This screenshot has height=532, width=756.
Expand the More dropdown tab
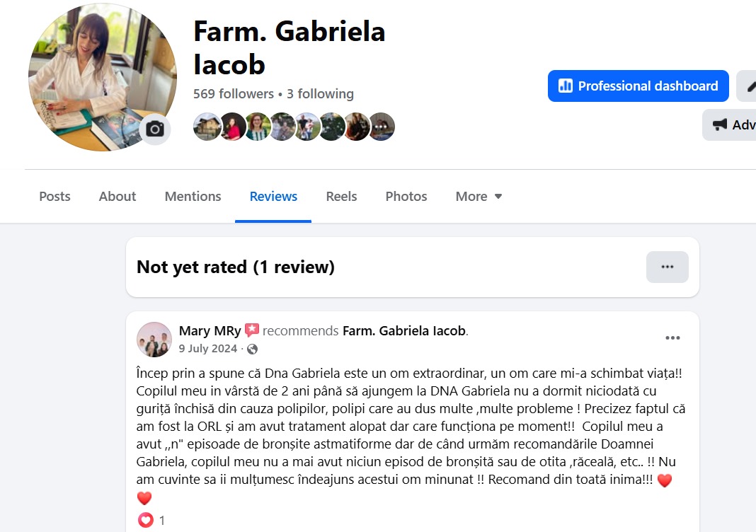(x=479, y=196)
